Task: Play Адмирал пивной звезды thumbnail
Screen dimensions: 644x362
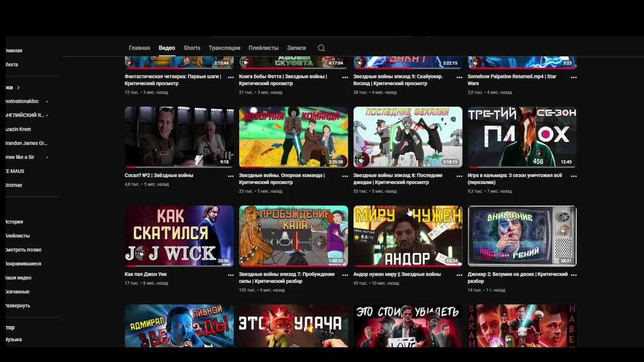Action: coord(179,326)
